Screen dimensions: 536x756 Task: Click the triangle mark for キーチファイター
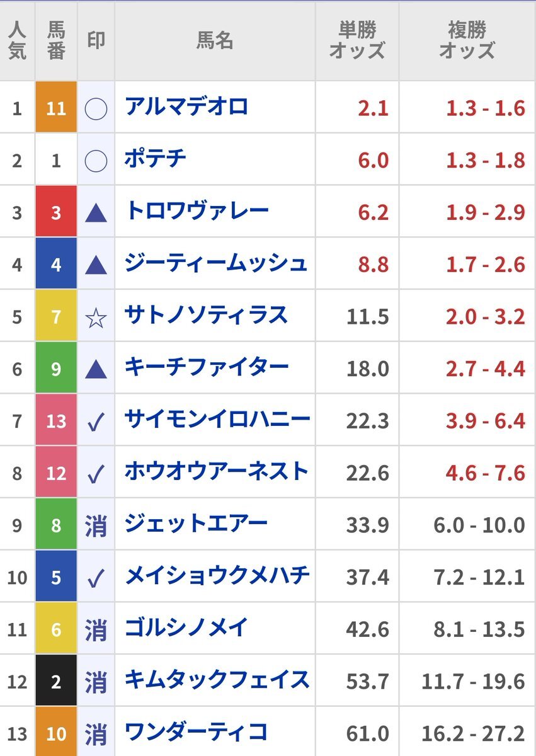coord(96,370)
